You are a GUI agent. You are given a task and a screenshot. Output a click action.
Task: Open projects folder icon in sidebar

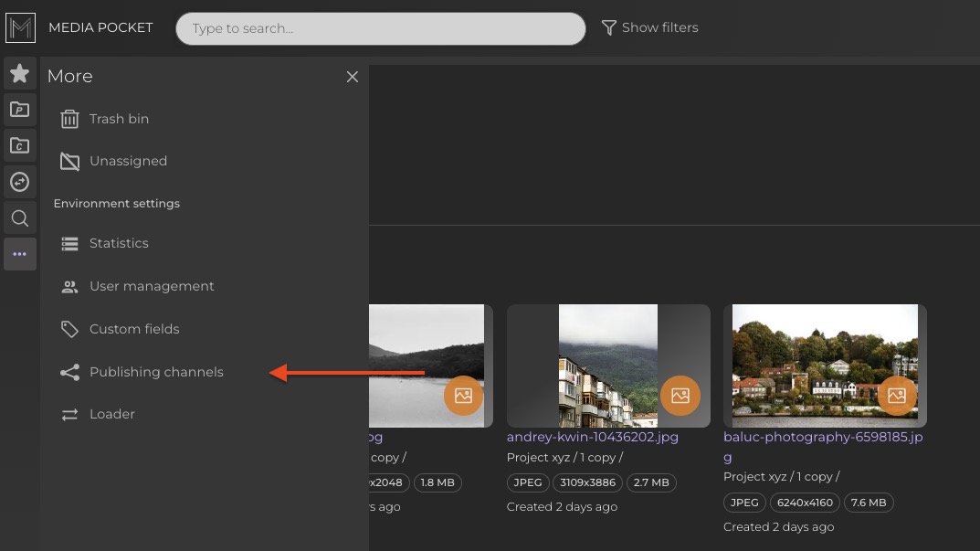[20, 110]
